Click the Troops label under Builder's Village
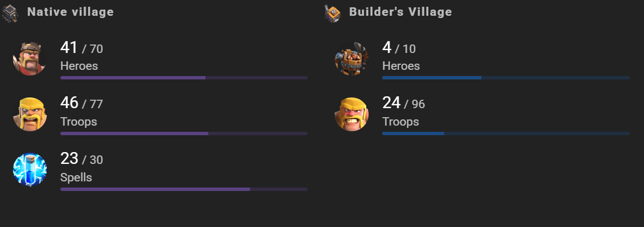 (x=401, y=122)
